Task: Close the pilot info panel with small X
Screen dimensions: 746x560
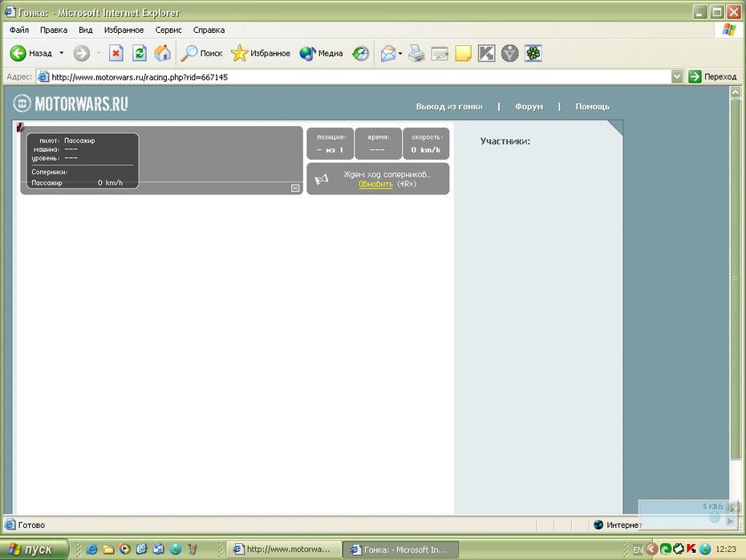Action: pyautogui.click(x=295, y=188)
